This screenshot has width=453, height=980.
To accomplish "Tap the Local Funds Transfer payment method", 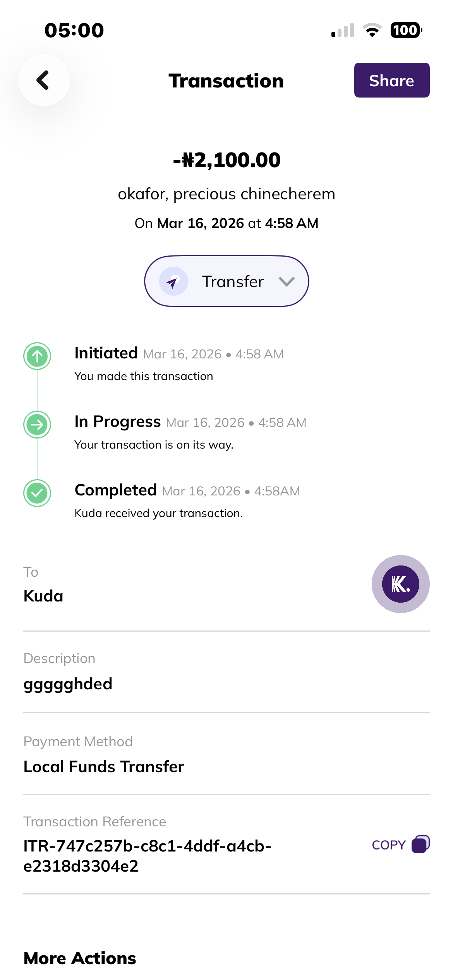I will tap(104, 767).
